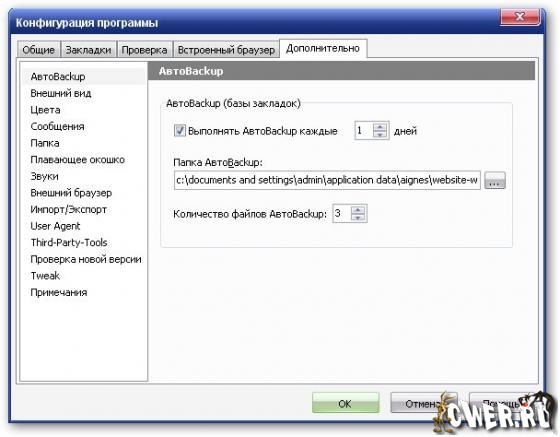Open the Внешний вид settings section
Image resolution: width=560 pixels, height=437 pixels.
[61, 93]
